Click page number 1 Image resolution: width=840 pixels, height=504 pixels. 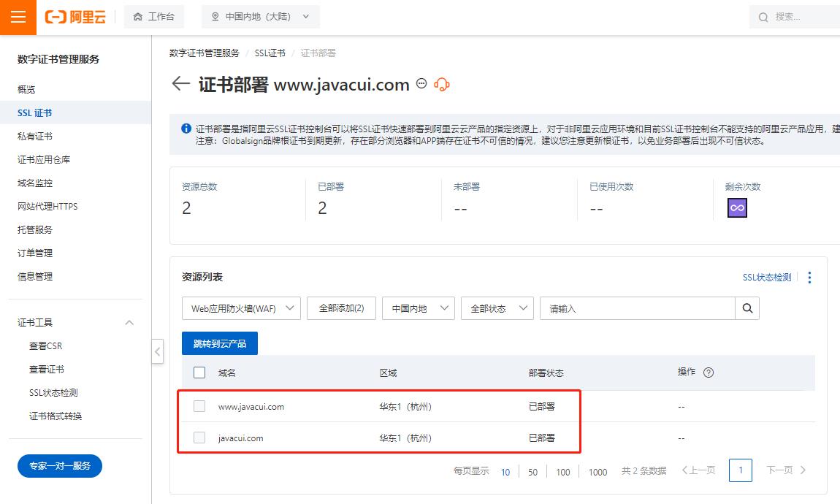click(741, 470)
